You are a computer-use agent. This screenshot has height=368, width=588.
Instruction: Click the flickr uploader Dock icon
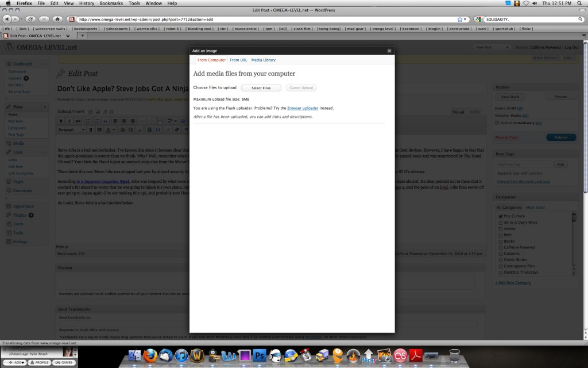pos(369,355)
